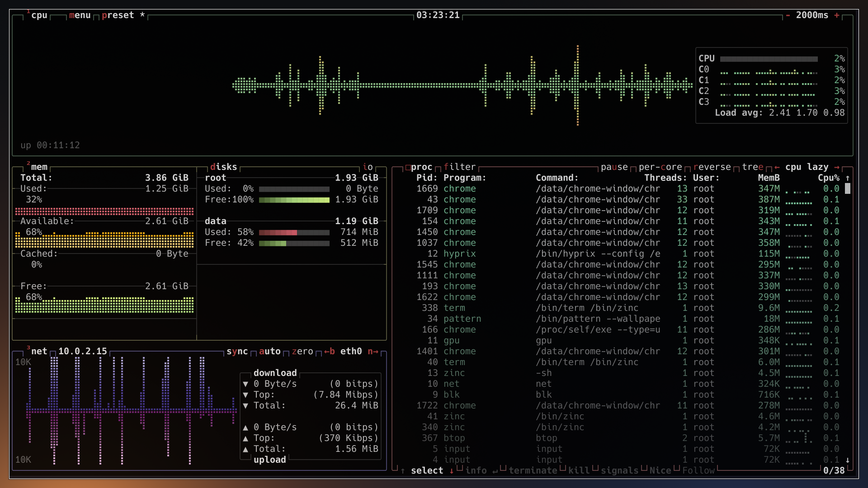868x488 pixels.
Task: Pause the process list
Action: coord(614,167)
